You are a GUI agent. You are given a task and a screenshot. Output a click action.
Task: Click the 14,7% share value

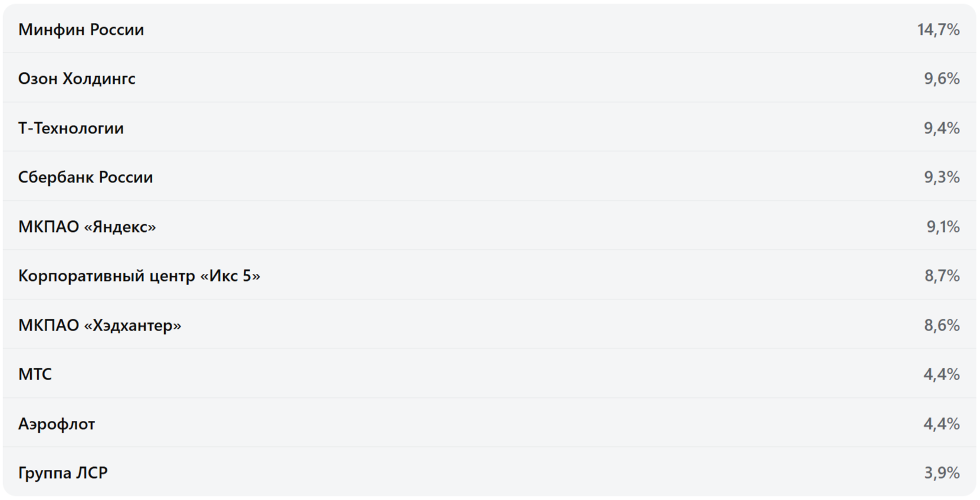point(938,30)
